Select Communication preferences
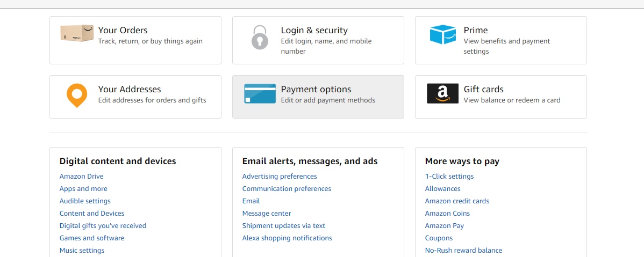 (x=287, y=189)
